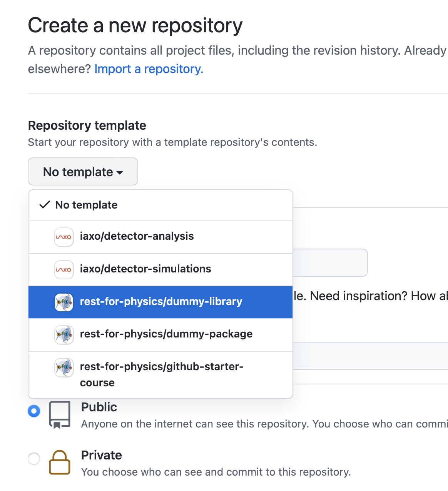448x491 pixels.
Task: Click the Repository template section label
Action: [x=87, y=125]
